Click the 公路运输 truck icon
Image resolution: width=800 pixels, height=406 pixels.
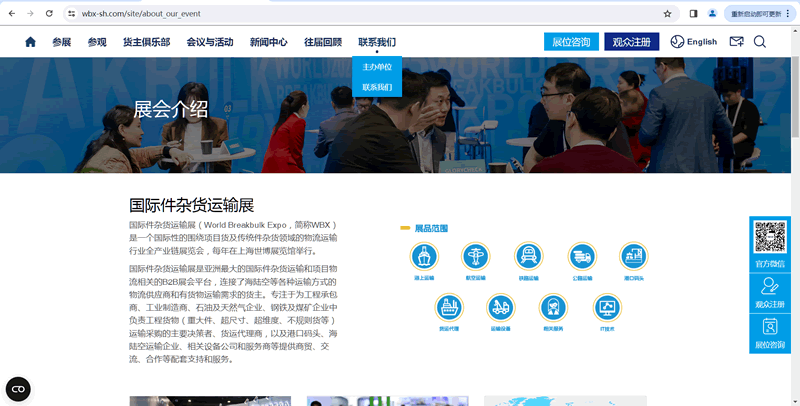tap(581, 257)
